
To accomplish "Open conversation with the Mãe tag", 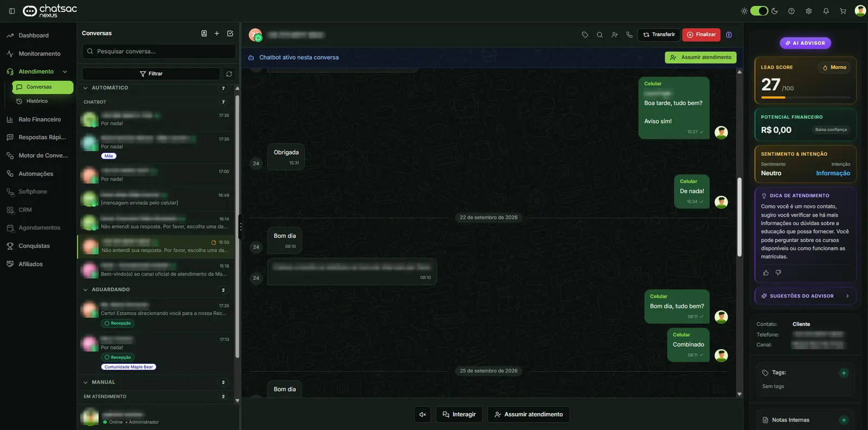I will click(x=156, y=147).
